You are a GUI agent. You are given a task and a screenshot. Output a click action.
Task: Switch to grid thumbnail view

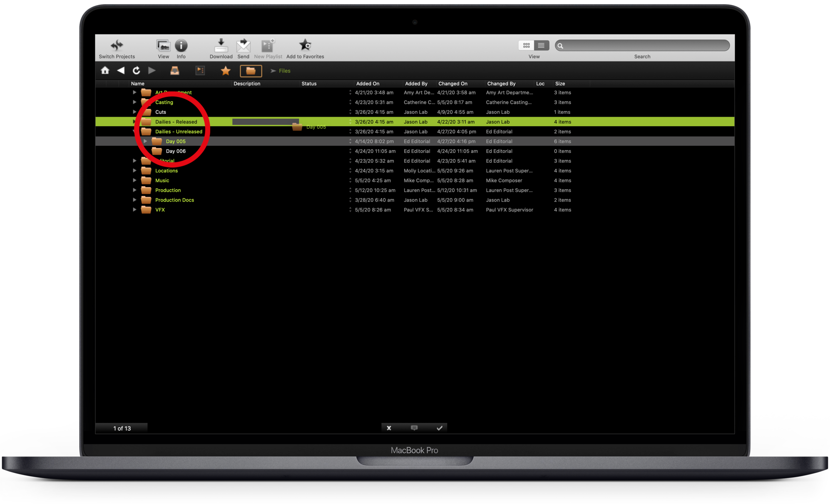coord(526,45)
